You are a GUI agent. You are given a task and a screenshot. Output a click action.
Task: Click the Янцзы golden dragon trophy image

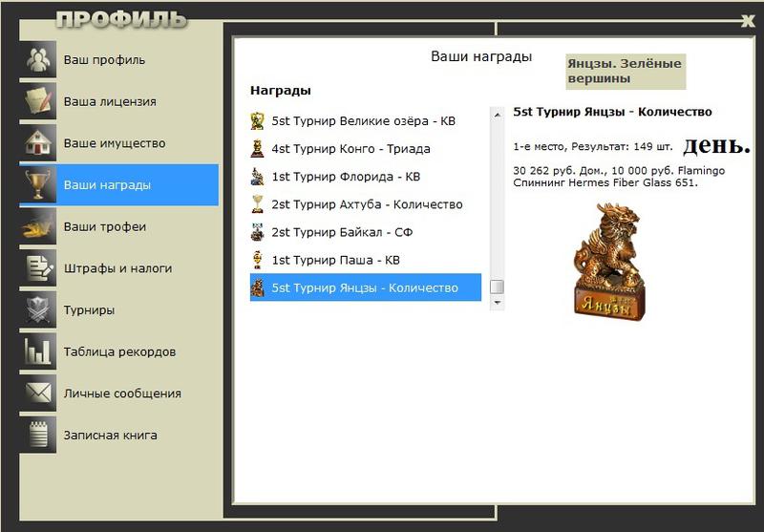[x=609, y=262]
